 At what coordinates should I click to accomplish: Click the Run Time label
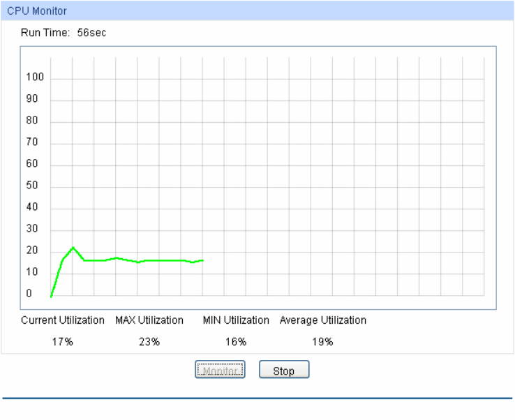[x=45, y=33]
